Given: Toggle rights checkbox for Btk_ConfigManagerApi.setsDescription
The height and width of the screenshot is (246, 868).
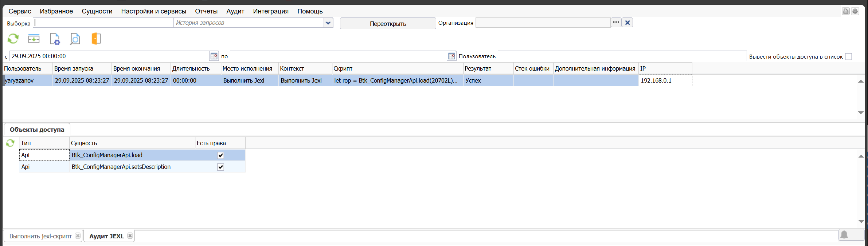Looking at the screenshot, I should [220, 167].
